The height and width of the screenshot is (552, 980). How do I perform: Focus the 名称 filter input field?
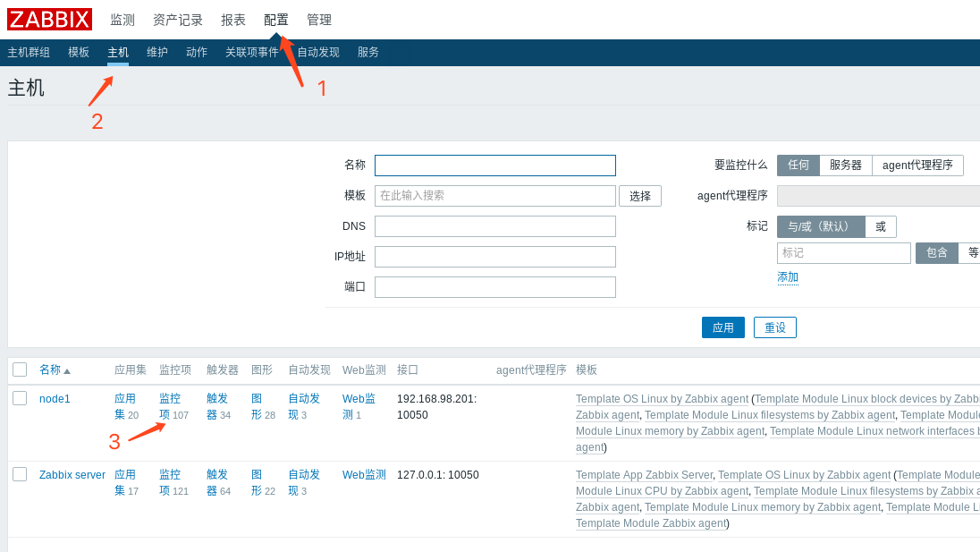(494, 166)
